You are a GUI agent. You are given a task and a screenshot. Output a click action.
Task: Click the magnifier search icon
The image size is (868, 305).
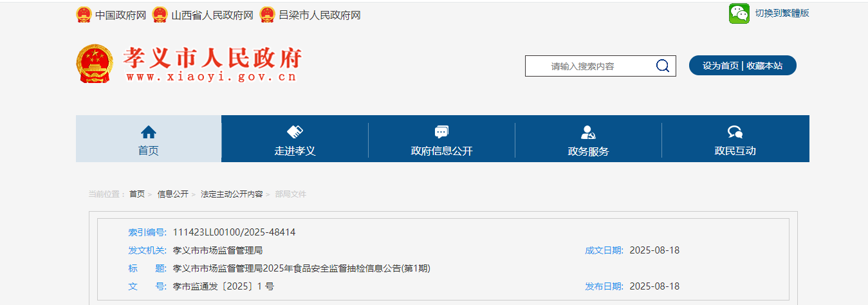pos(663,66)
